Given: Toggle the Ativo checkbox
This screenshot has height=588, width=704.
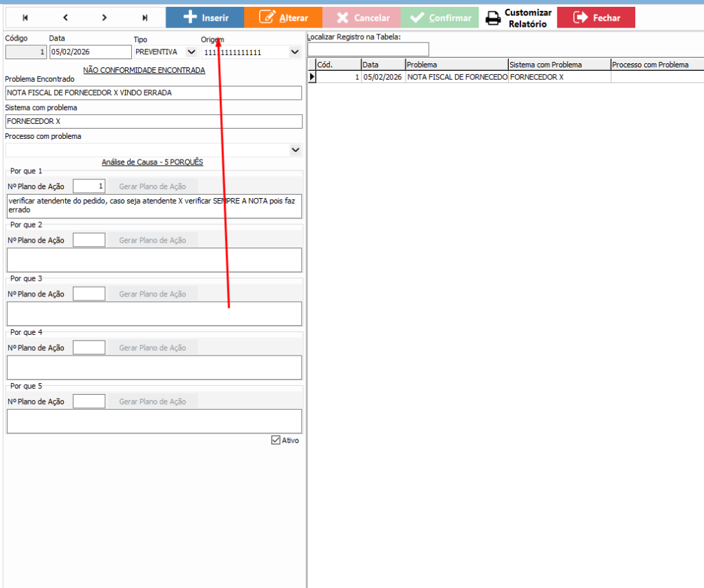Looking at the screenshot, I should tap(276, 440).
